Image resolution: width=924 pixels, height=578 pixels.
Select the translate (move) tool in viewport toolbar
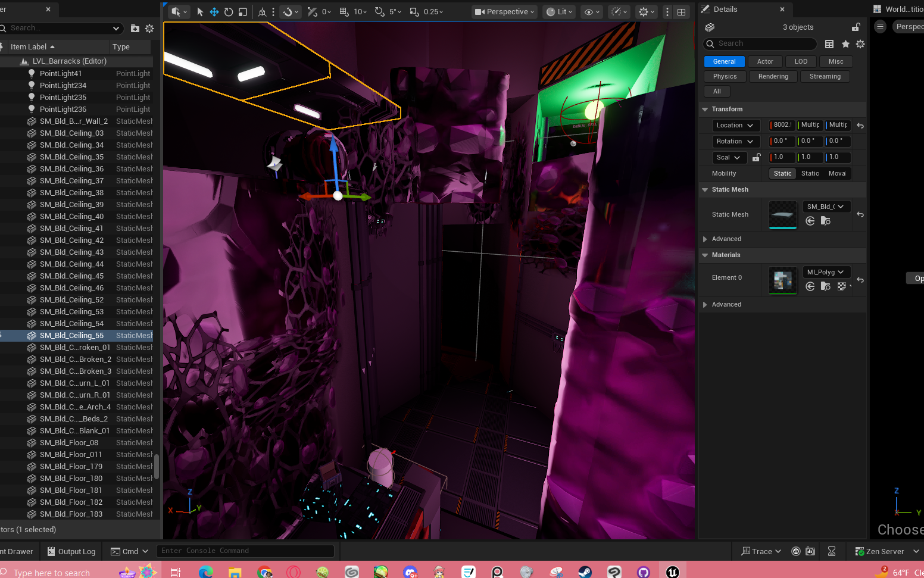click(214, 12)
